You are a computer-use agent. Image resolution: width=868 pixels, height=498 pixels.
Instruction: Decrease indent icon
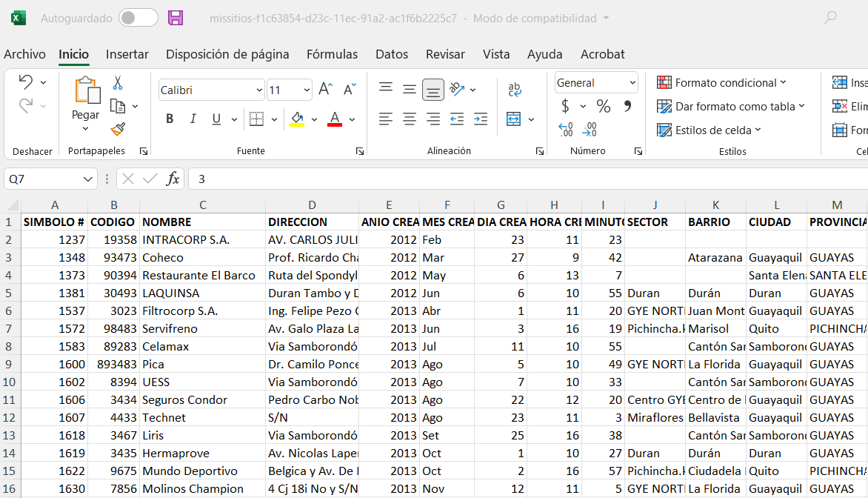pos(457,119)
